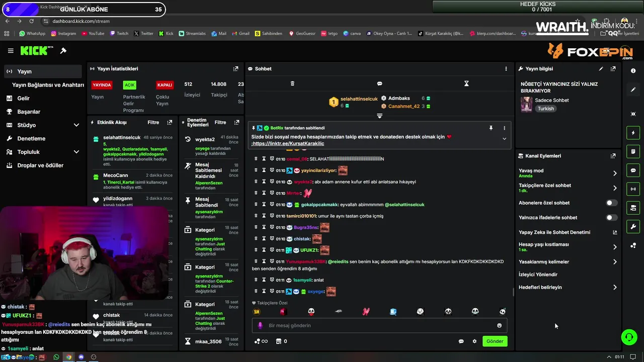Unpin the BotRix pinned message
This screenshot has height=362, width=644.
[491, 128]
